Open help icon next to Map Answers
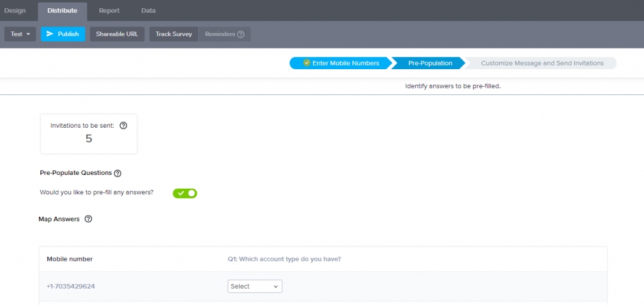 tap(88, 219)
